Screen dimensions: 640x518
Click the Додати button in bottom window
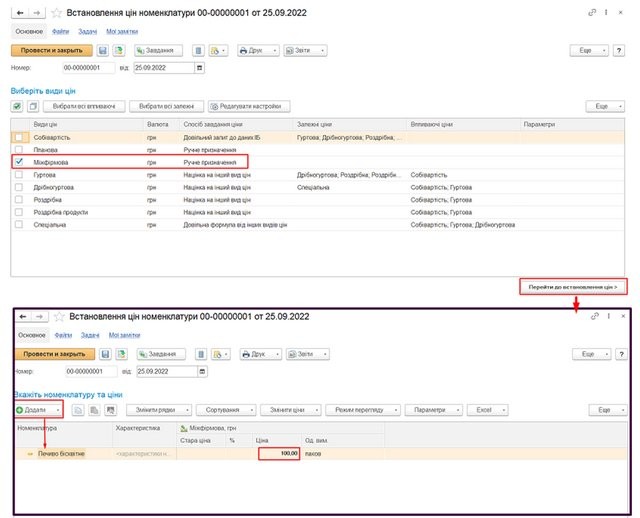coord(37,410)
